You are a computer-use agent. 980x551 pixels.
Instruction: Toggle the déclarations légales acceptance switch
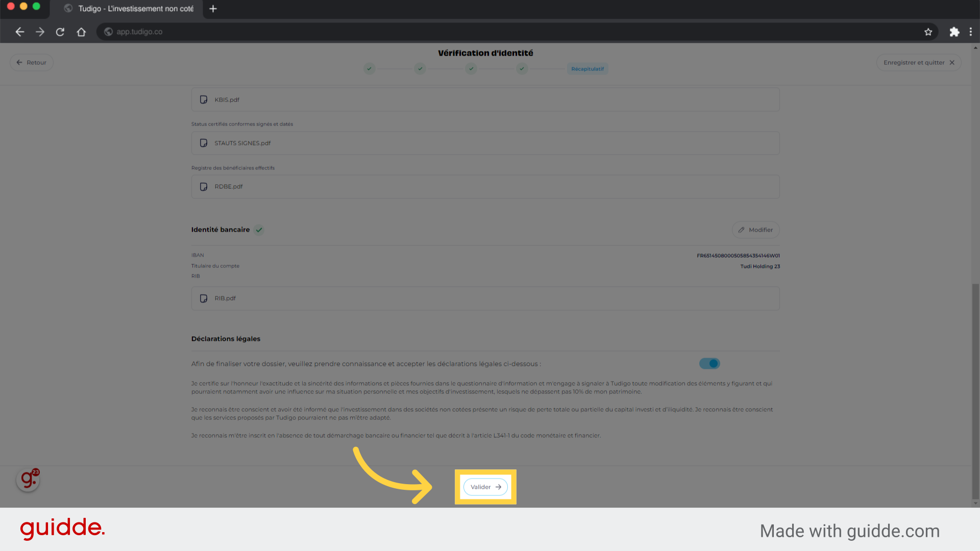click(x=709, y=363)
